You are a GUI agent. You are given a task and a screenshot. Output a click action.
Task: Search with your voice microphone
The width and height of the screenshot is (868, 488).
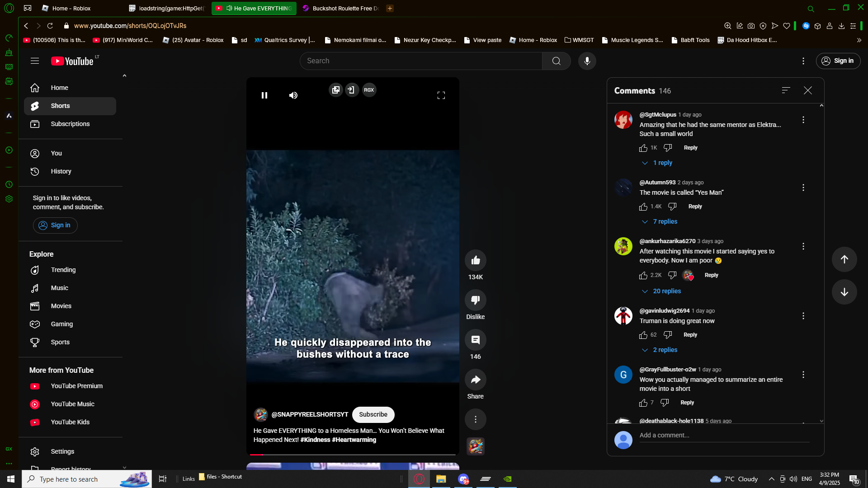[x=587, y=61]
